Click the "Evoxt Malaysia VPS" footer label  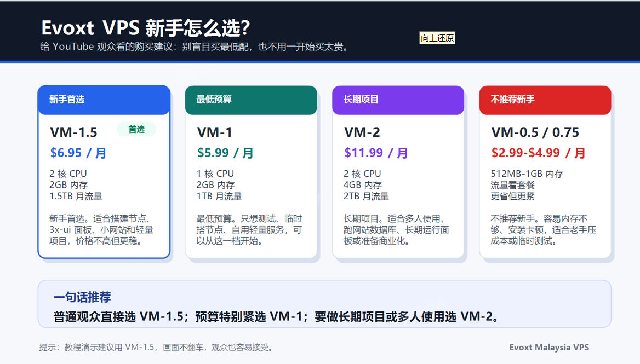coord(549,347)
